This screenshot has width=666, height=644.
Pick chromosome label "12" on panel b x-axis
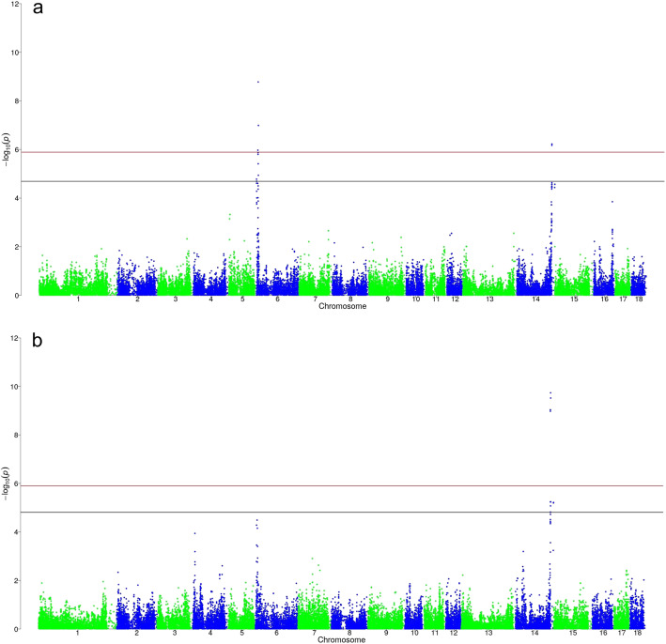click(x=454, y=633)
